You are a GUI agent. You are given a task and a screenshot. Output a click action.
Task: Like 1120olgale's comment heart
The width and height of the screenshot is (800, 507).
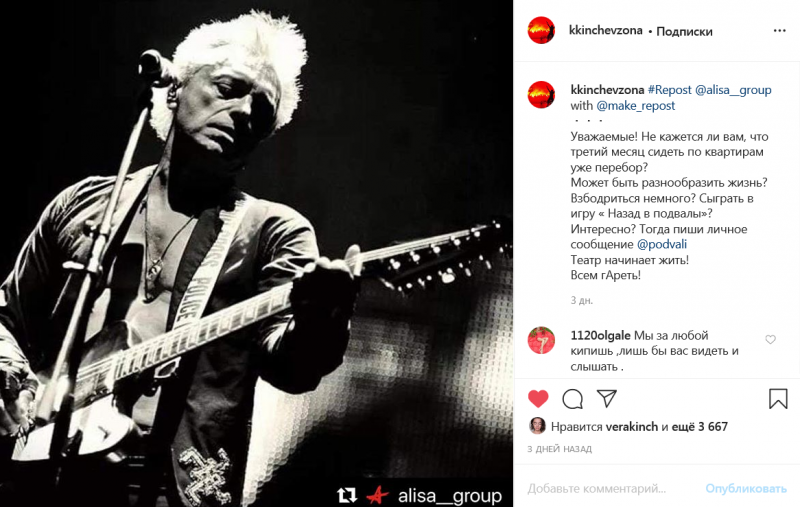coord(770,339)
